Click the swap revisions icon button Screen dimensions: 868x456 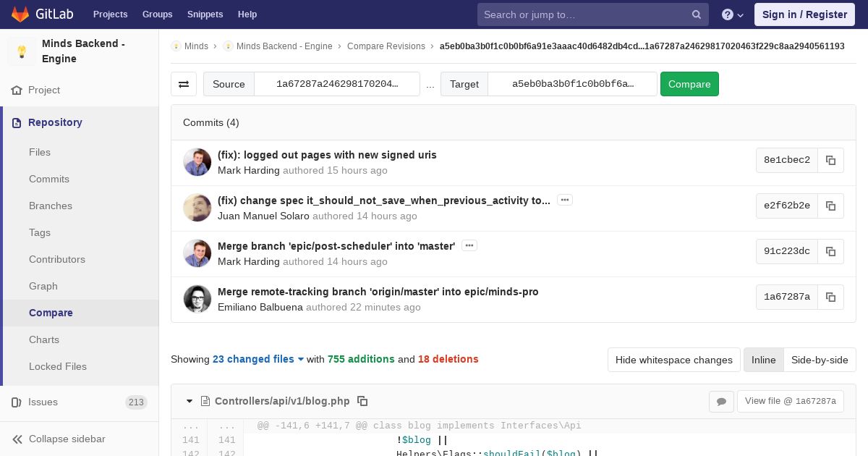[184, 84]
